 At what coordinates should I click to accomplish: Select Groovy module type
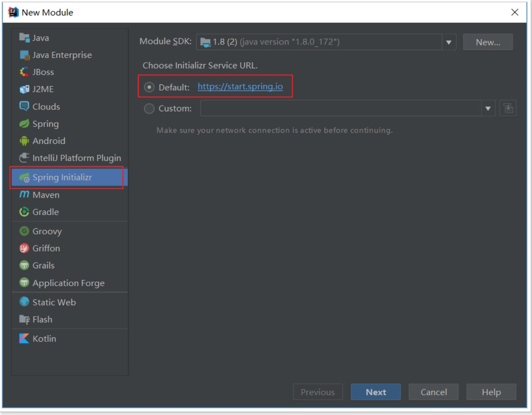70,231
